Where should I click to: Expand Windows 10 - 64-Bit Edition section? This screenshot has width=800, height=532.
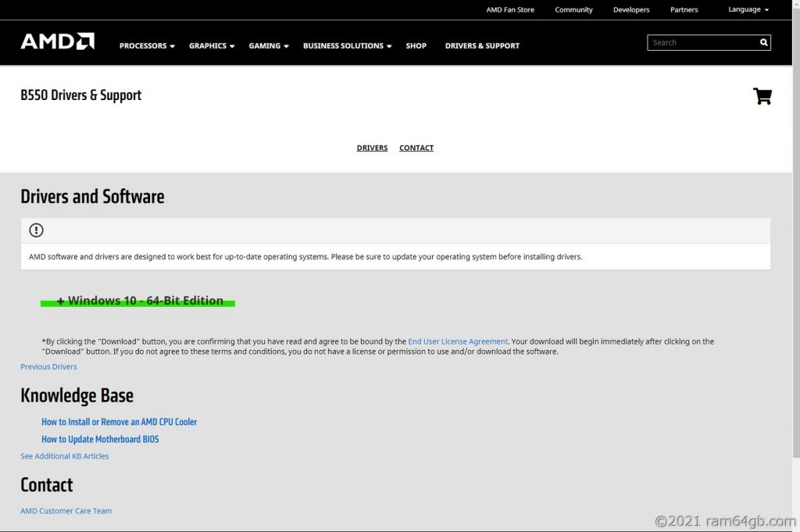140,301
